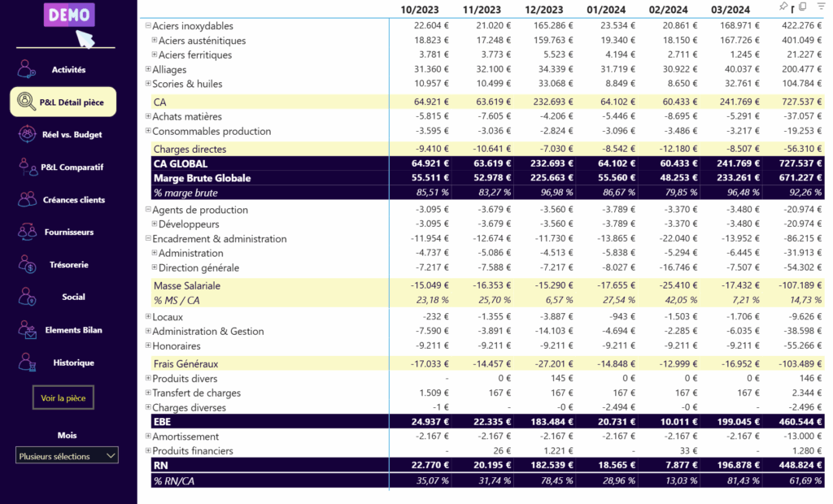
Task: Click the 12/2023 column header
Action: tap(543, 10)
